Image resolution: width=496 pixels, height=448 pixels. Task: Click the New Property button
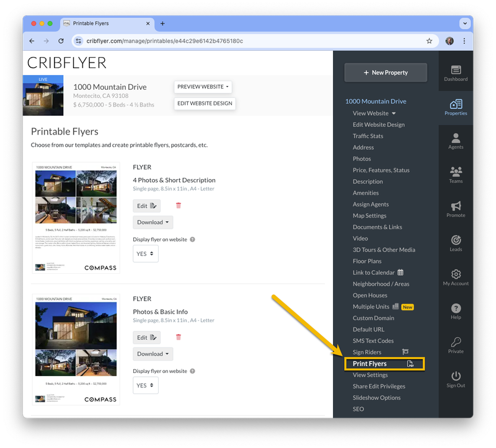[386, 72]
